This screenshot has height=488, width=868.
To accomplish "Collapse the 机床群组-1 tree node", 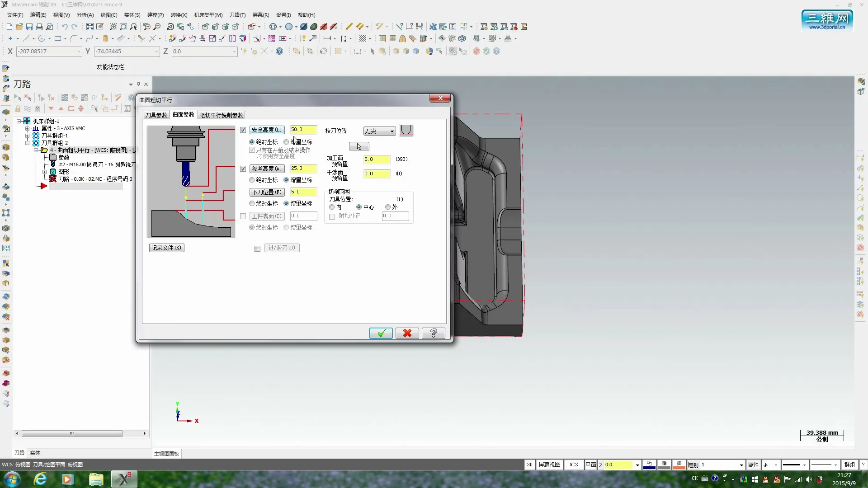I will point(19,121).
